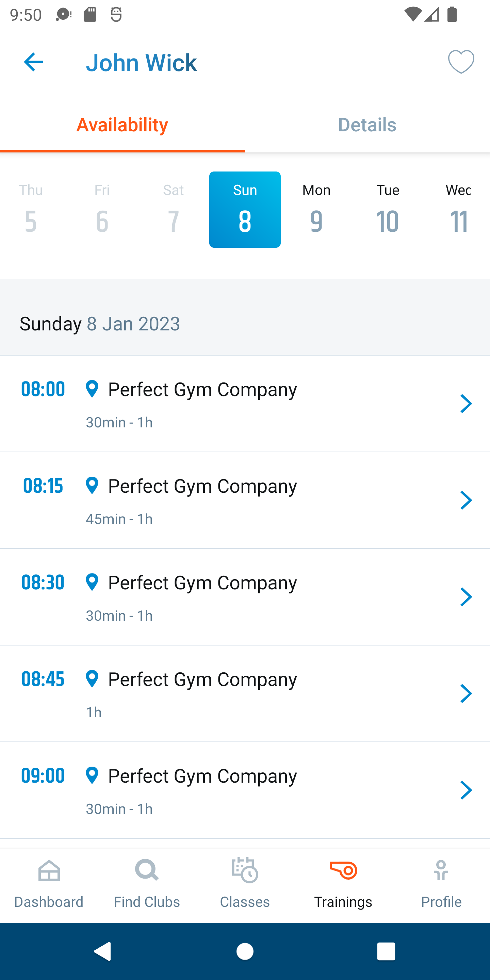
Task: Select Monday 9 in the date strip
Action: point(316,210)
